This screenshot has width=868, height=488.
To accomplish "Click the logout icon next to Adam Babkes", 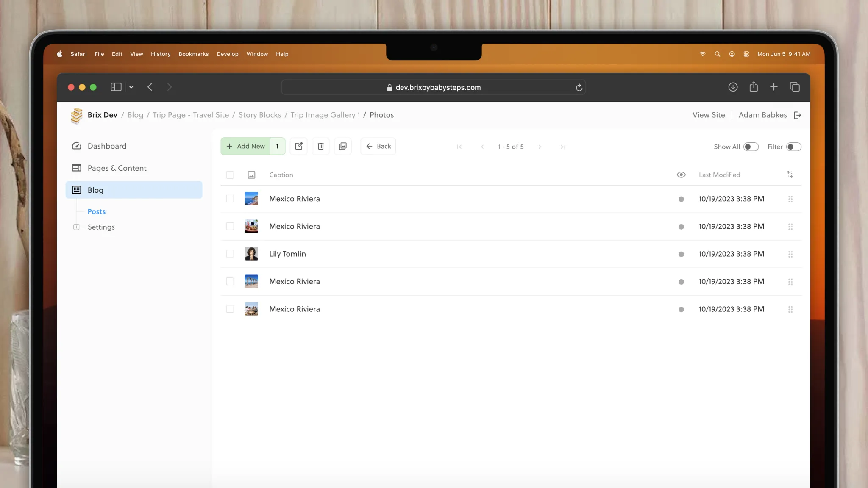I will (798, 115).
